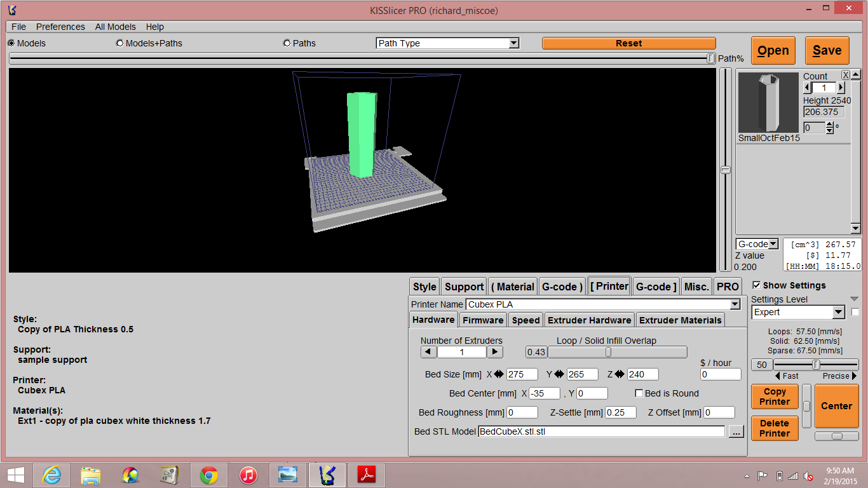
Task: Click the muted volume tray icon
Action: [808, 475]
